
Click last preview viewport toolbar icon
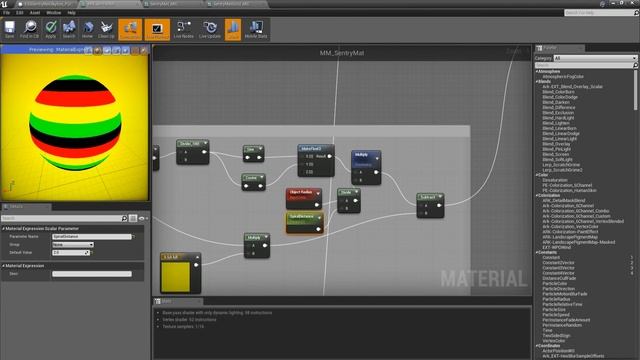tap(144, 50)
